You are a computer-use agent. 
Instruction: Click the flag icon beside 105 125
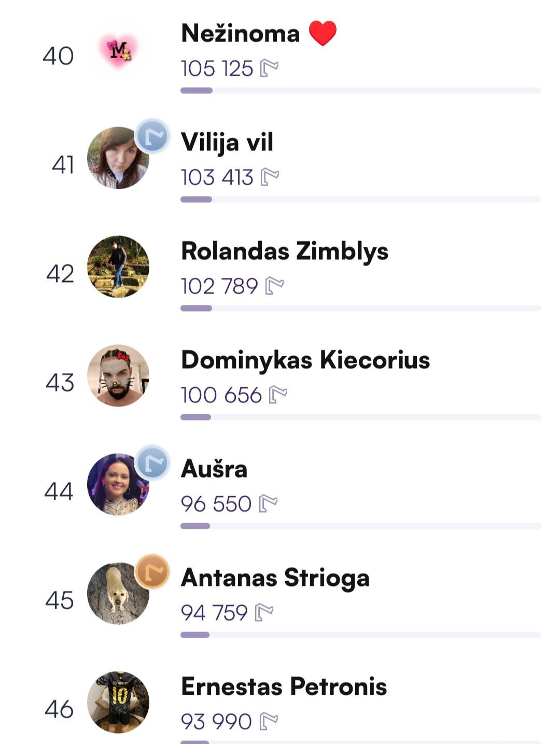[x=269, y=68]
